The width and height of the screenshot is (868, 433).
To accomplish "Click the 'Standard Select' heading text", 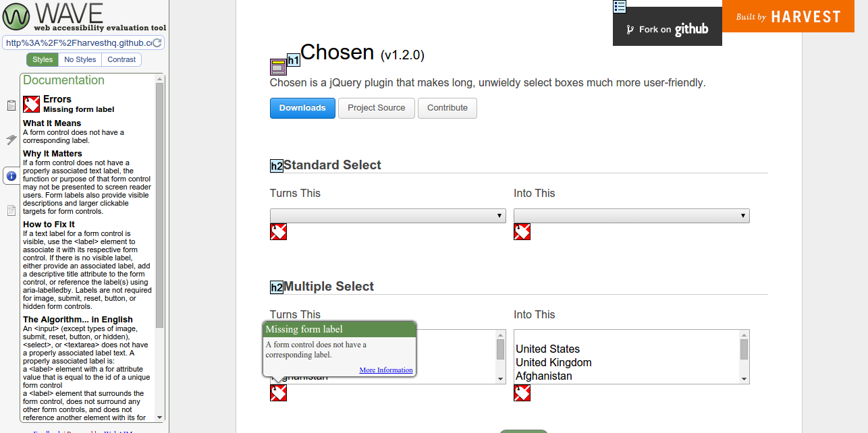I will point(332,165).
